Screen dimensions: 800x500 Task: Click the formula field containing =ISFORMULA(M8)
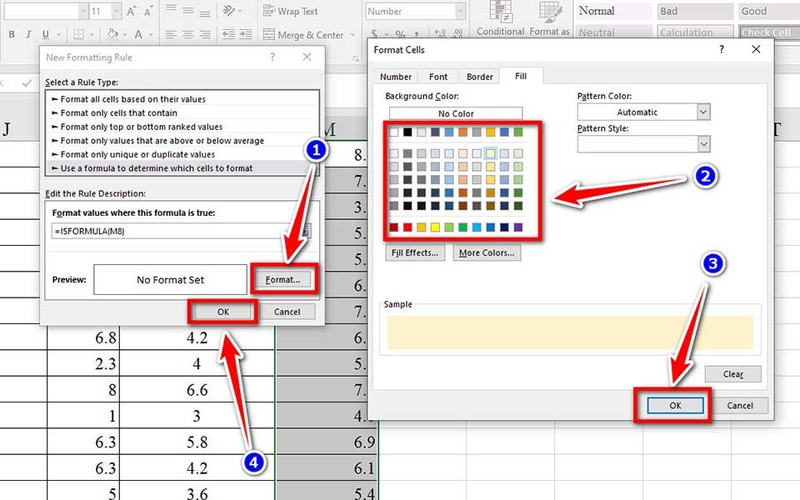tap(175, 231)
